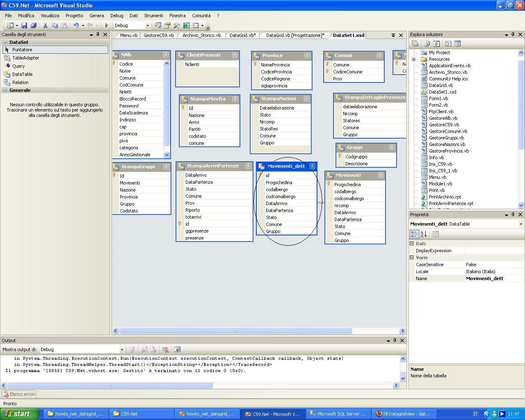Click View Code icon in Esplora soluzioni
This screenshot has height=420, width=525.
pyautogui.click(x=448, y=43)
